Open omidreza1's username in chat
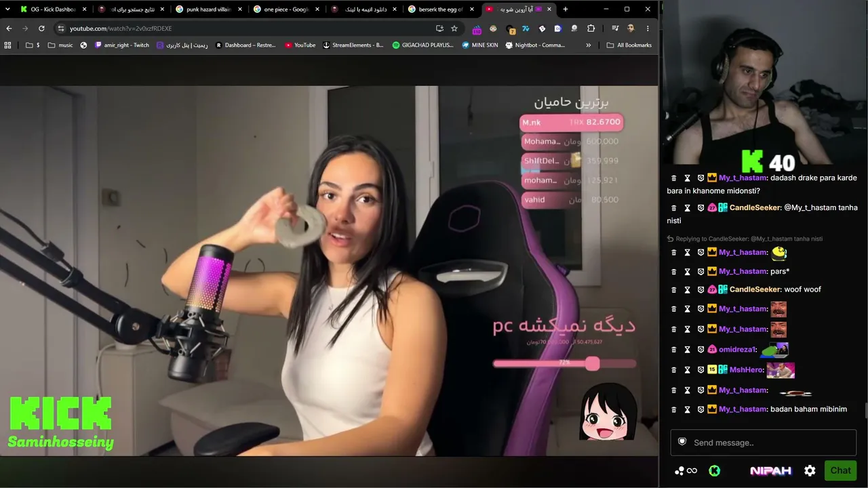868x488 pixels. [x=737, y=350]
